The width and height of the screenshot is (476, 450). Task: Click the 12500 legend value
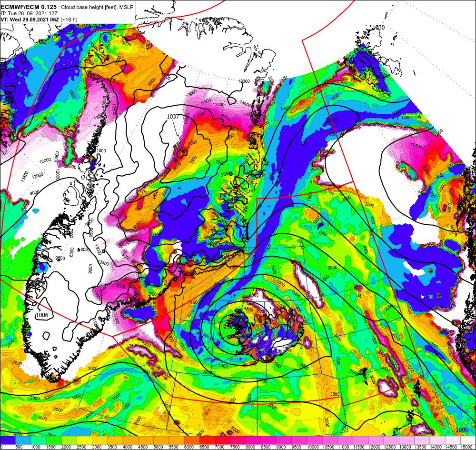coord(390,447)
